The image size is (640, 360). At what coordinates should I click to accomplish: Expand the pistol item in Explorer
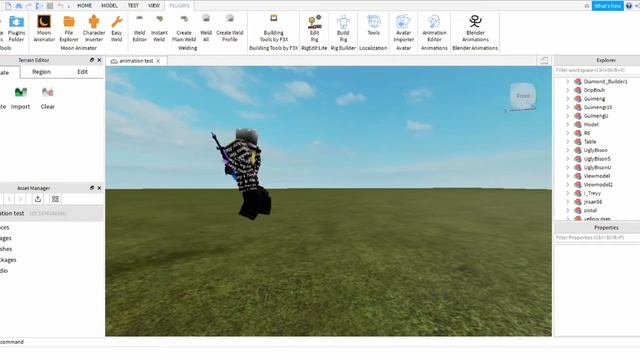567,210
